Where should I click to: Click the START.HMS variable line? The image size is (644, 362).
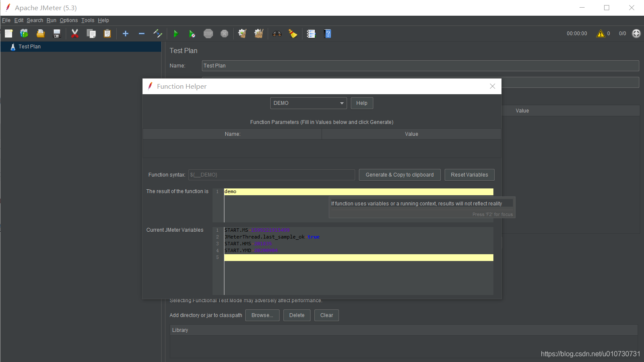248,244
